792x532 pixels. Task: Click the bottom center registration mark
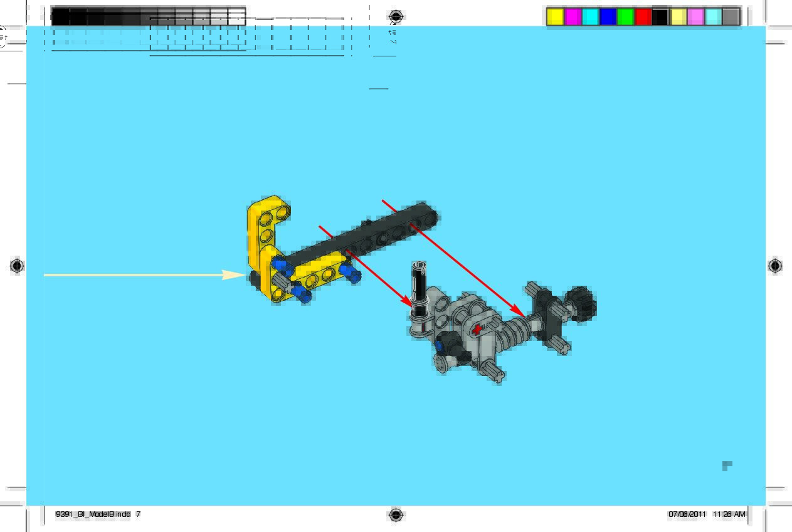coord(396,514)
